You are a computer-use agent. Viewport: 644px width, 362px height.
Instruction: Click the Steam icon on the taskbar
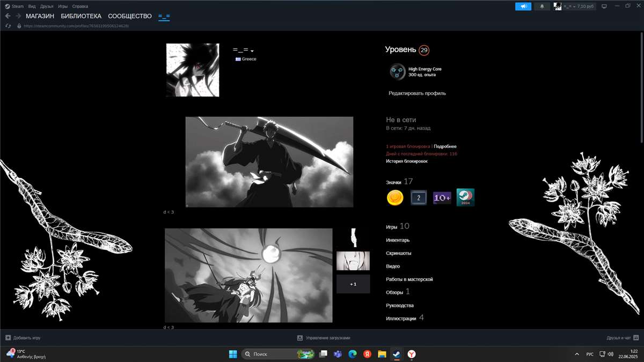[x=397, y=354]
